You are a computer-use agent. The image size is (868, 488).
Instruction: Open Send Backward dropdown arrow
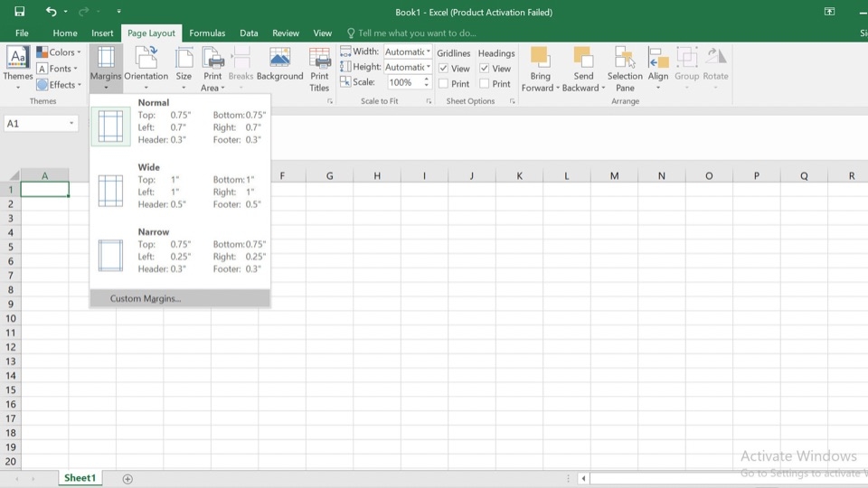(603, 88)
